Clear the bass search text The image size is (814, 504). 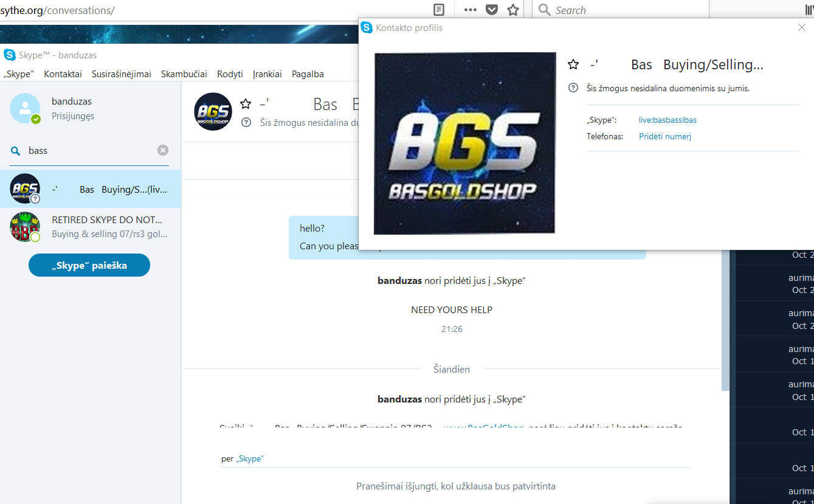pos(163,150)
